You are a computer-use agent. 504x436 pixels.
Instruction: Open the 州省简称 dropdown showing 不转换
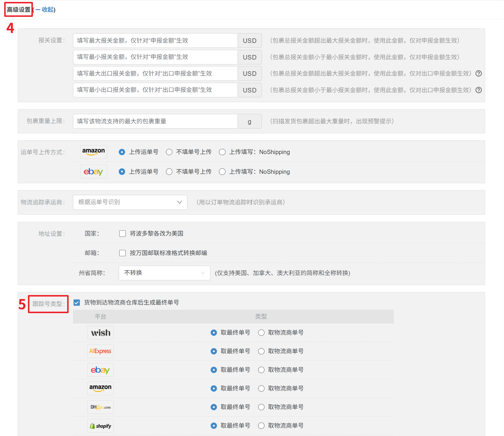tap(164, 273)
